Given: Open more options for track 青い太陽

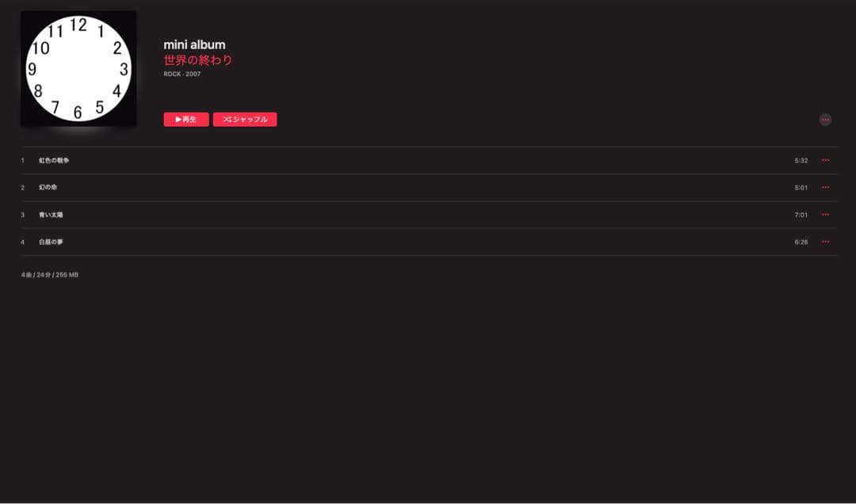Looking at the screenshot, I should click(x=825, y=214).
